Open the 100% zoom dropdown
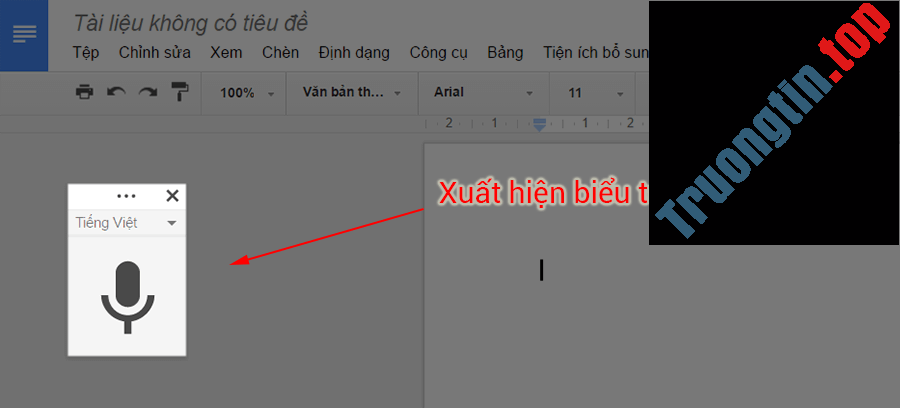This screenshot has width=900, height=408. pyautogui.click(x=247, y=93)
